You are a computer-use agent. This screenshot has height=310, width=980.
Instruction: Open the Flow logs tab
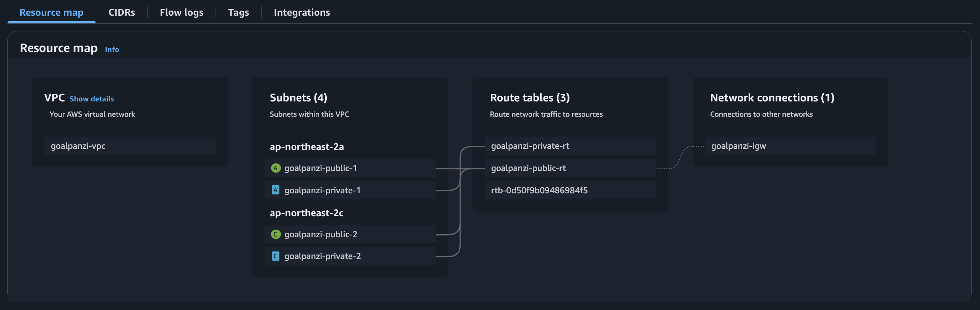pos(182,12)
